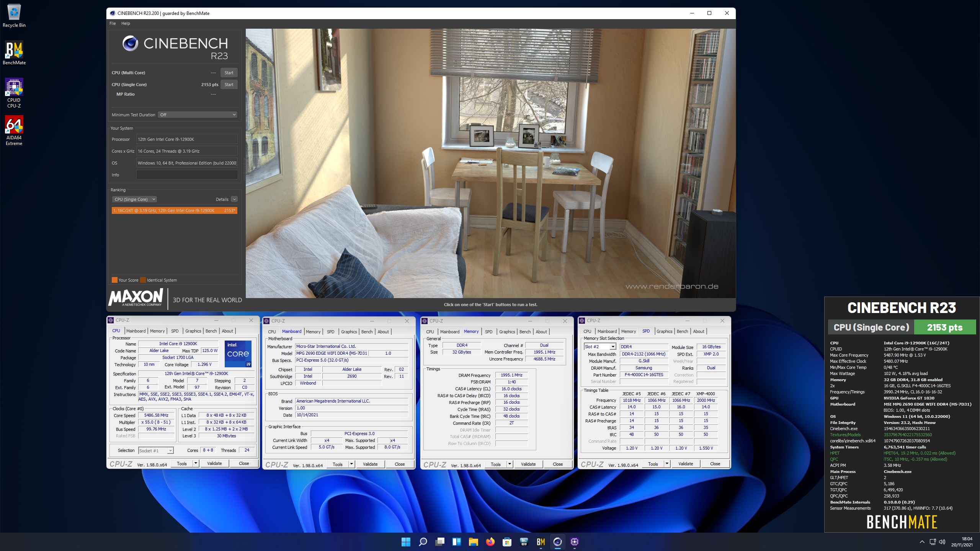Screen dimensions: 980x551
Task: Open File Explorer from the taskbar
Action: tap(474, 542)
